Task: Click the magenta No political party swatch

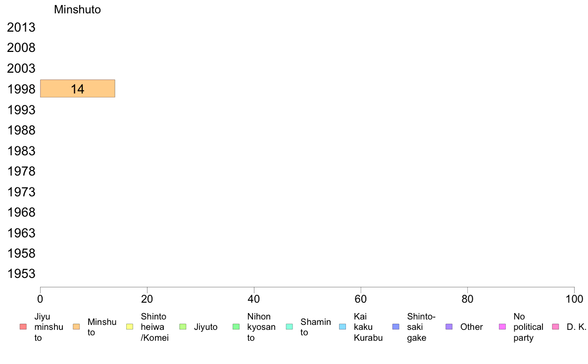Action: tap(502, 327)
